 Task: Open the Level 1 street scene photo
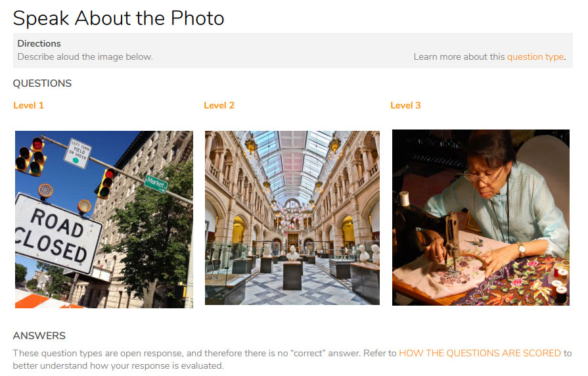point(104,220)
